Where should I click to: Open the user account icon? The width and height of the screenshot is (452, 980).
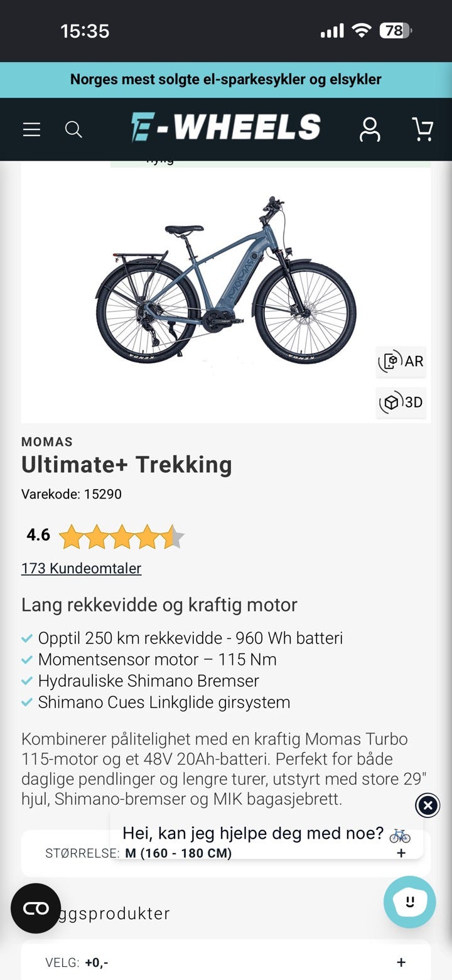tap(370, 129)
